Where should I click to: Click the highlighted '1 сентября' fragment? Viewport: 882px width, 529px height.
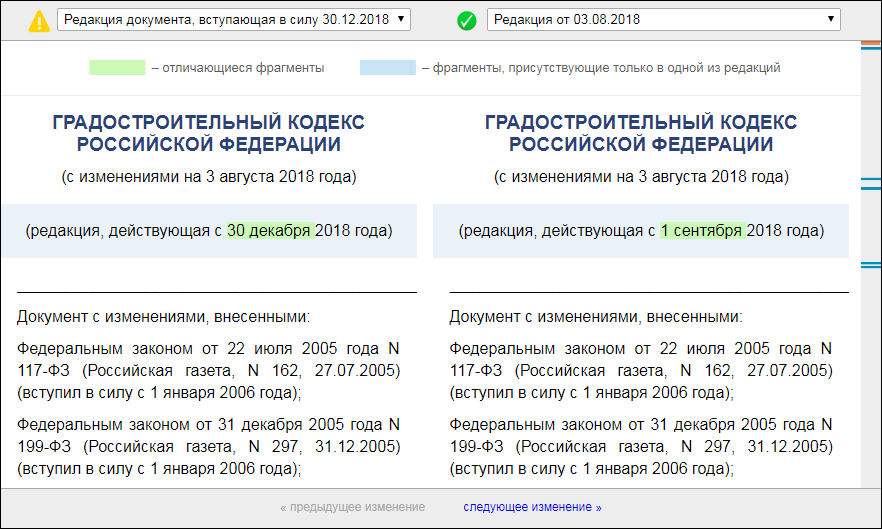(701, 230)
